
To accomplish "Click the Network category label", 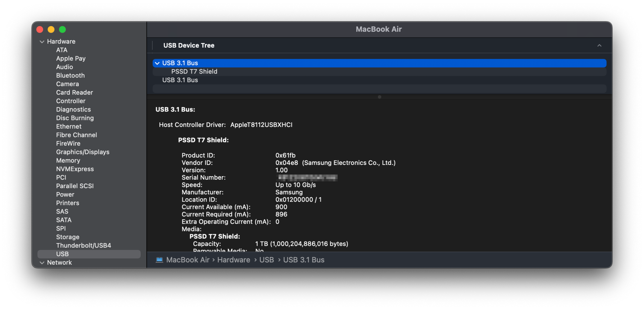I will click(60, 263).
